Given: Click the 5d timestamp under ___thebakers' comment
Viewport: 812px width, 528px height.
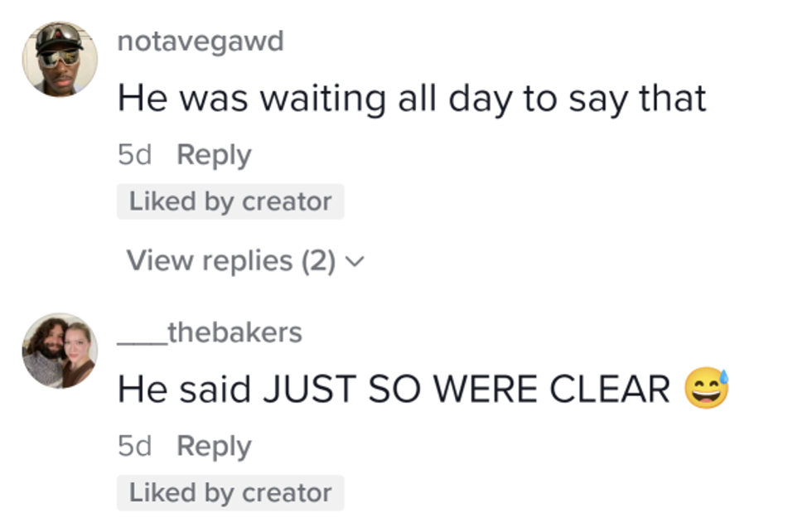Looking at the screenshot, I should (136, 446).
